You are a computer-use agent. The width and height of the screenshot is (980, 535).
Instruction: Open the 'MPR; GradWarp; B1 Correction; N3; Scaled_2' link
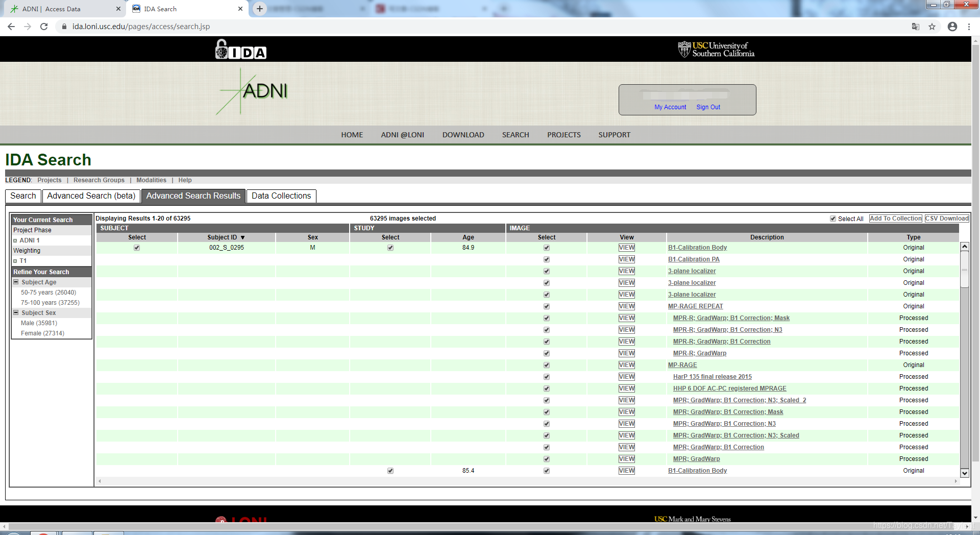[740, 400]
